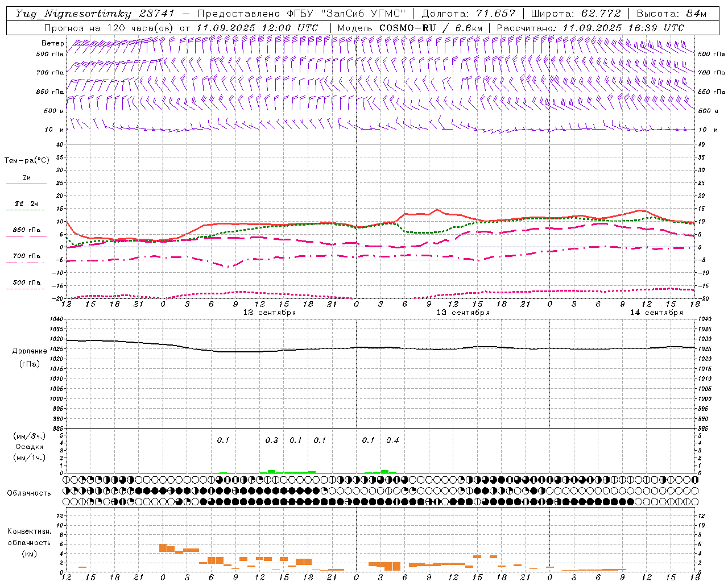Click the (мм/3ч.) precipitation unit label
The height and width of the screenshot is (582, 728).
[x=29, y=436]
